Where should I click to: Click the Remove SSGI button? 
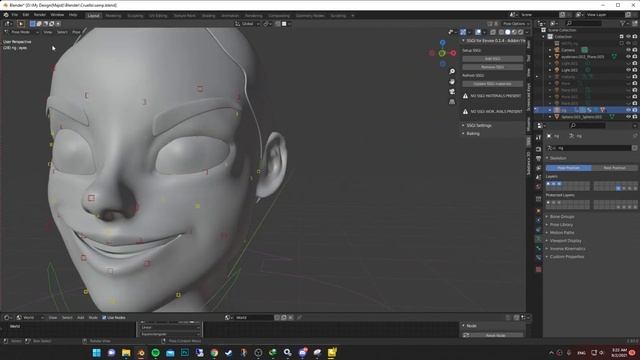pyautogui.click(x=492, y=67)
